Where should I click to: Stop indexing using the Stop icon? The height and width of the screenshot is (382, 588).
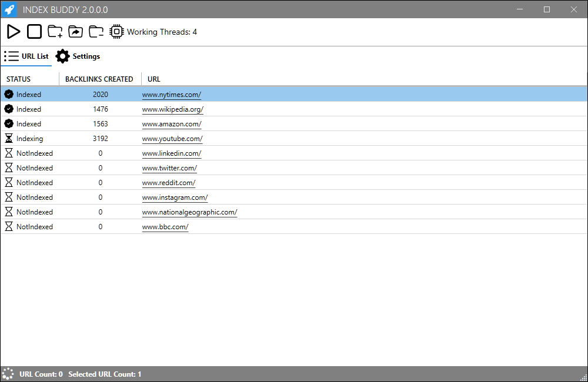tap(34, 31)
